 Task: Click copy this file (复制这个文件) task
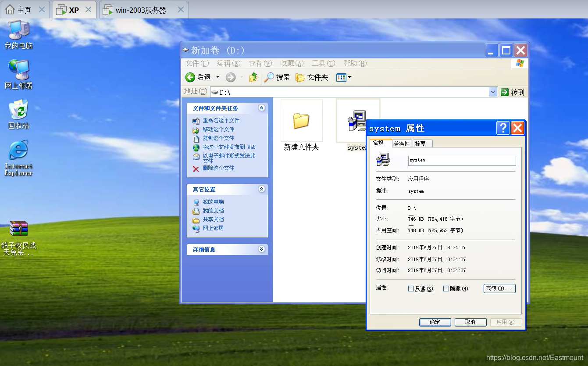pos(218,138)
